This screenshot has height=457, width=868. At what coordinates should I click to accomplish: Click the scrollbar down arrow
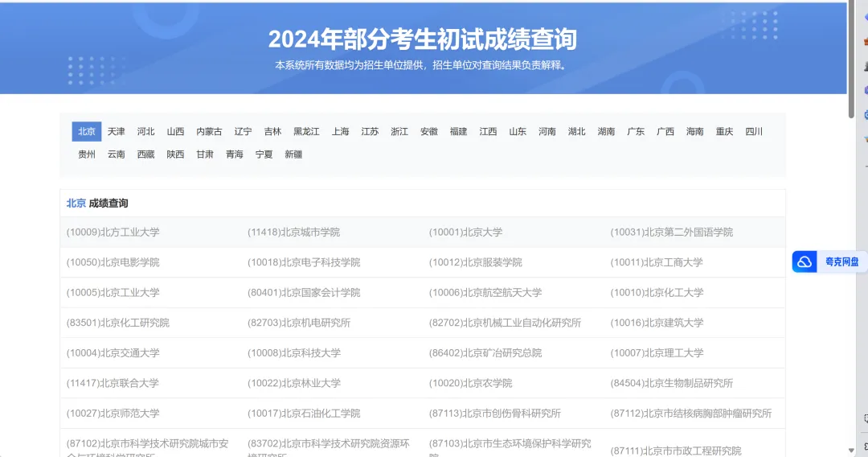tap(851, 451)
